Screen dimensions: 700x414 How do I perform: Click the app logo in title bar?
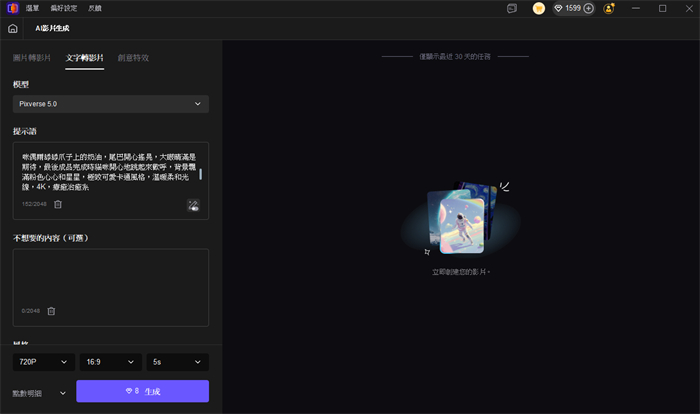coord(11,8)
